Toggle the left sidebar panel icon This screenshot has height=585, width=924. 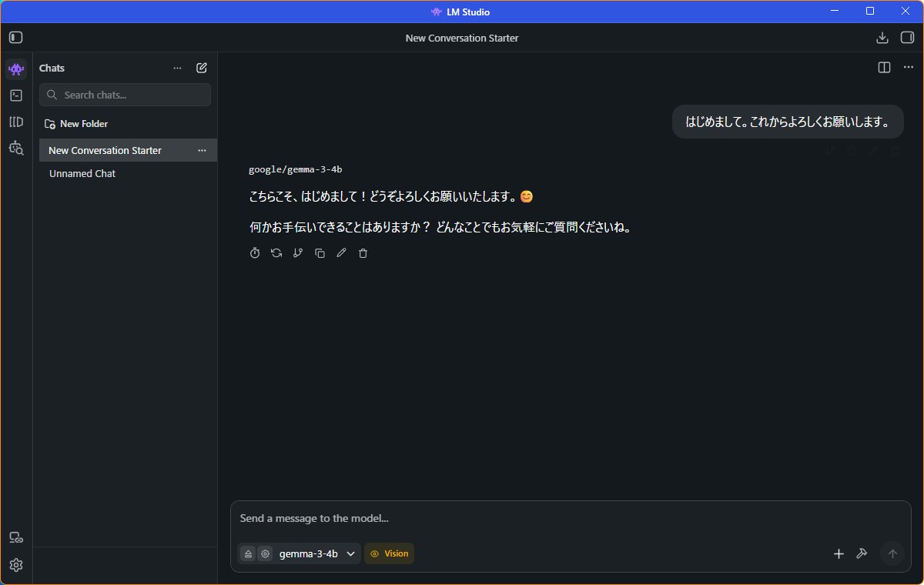pos(16,37)
